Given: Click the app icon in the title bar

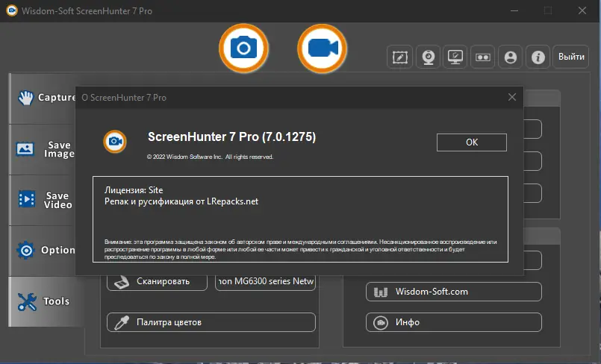Looking at the screenshot, I should pos(12,10).
